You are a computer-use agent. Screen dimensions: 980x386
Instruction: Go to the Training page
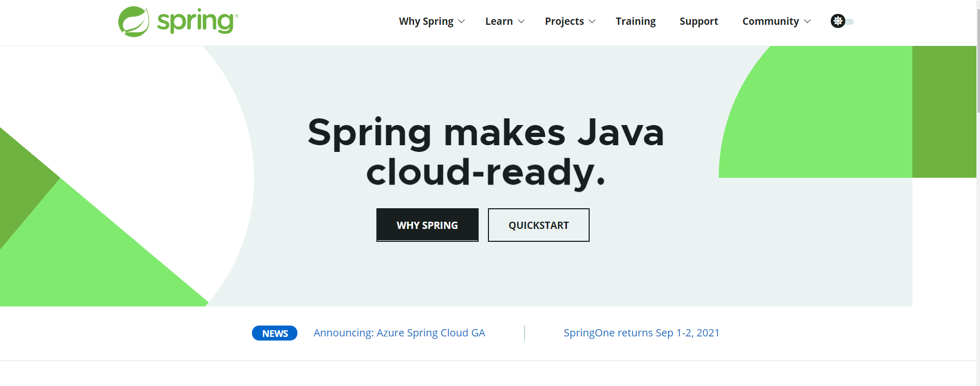(636, 21)
